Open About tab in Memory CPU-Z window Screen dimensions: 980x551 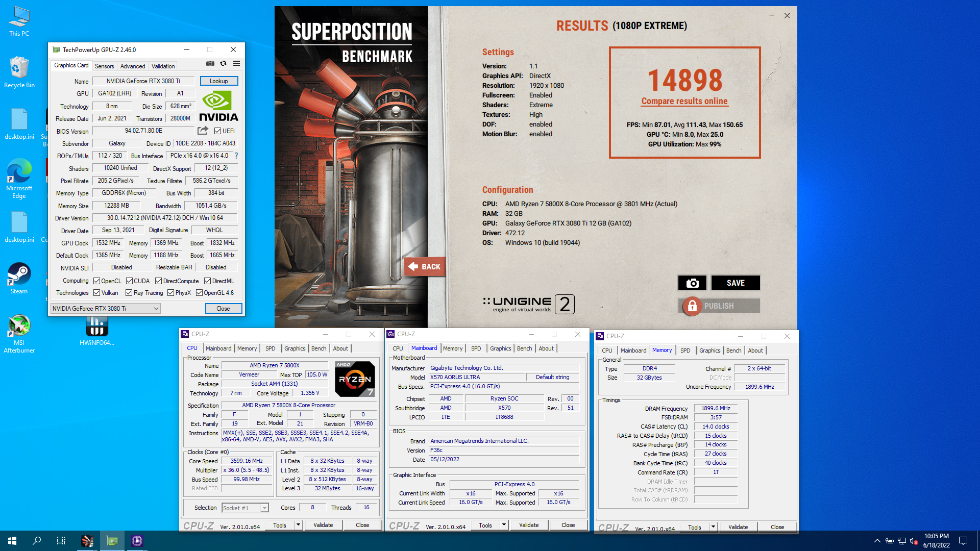click(755, 350)
